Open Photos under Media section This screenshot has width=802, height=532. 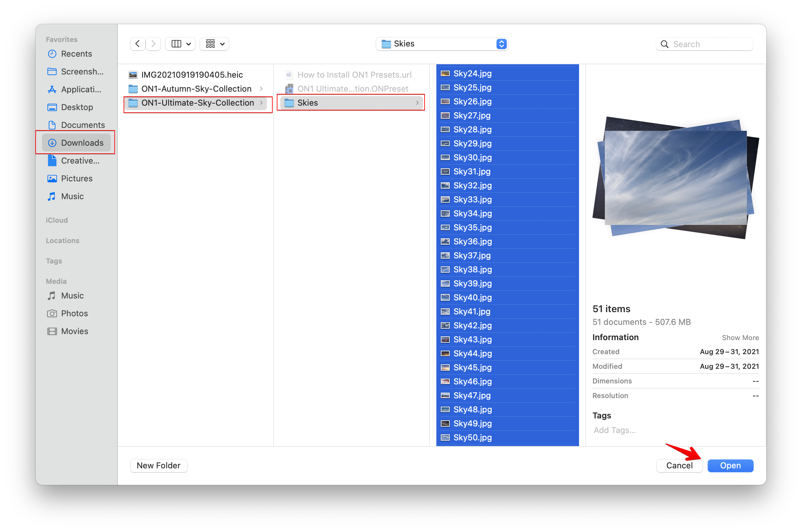pos(74,313)
